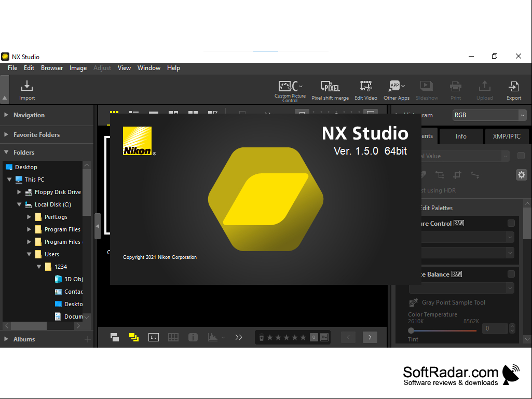Select the 1234 user folder

click(x=56, y=267)
